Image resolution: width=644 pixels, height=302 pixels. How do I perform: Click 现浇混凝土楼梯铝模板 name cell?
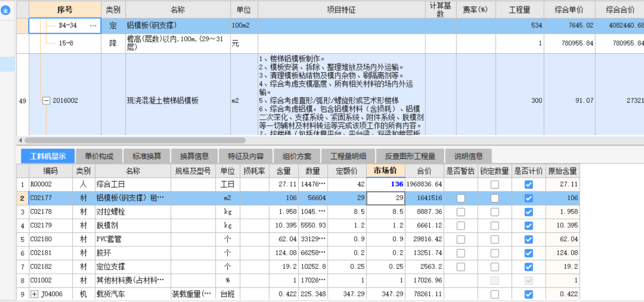(178, 101)
